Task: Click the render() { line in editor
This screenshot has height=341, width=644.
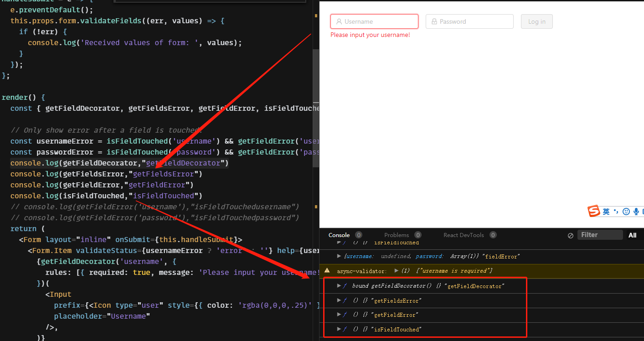Action: (23, 97)
